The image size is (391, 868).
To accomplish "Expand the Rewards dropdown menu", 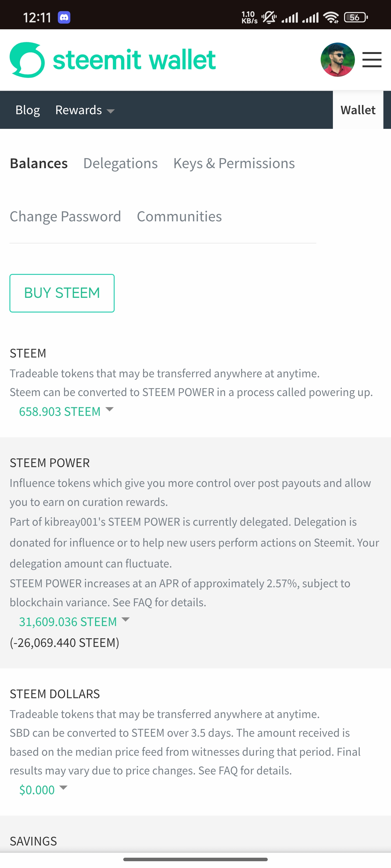I will click(x=85, y=110).
